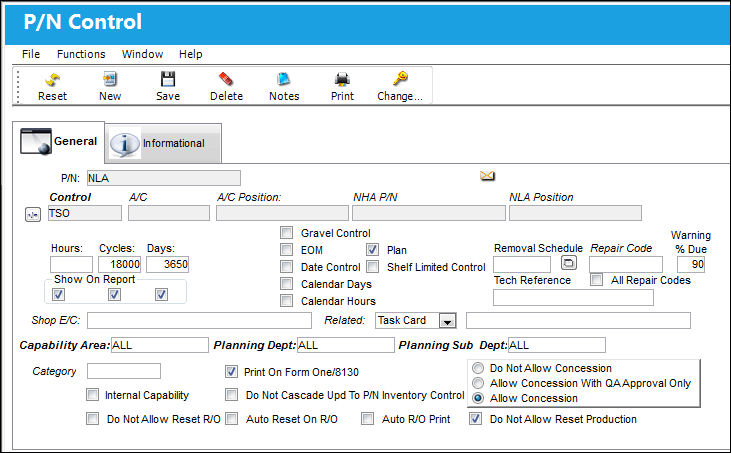Click the General tab icon
The height and width of the screenshot is (453, 731).
click(x=35, y=141)
